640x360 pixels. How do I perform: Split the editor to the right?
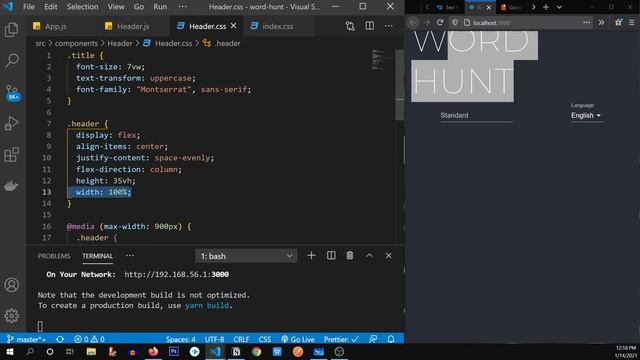[x=369, y=26]
